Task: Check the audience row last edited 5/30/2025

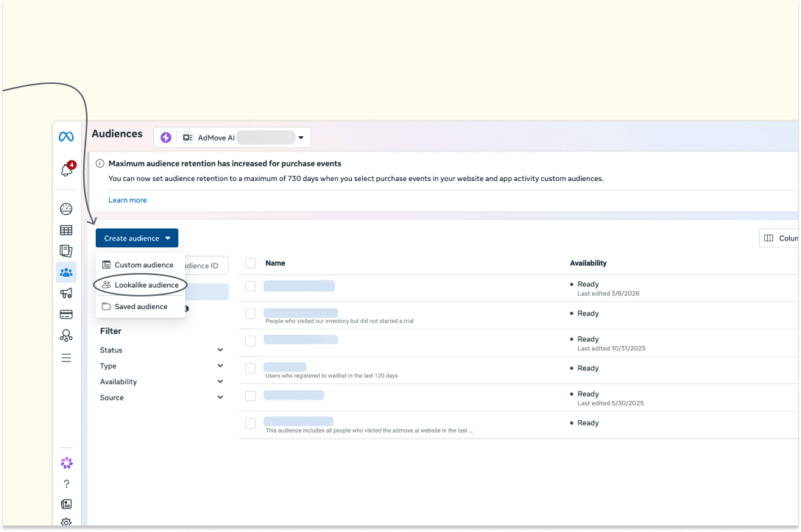Action: click(x=250, y=396)
